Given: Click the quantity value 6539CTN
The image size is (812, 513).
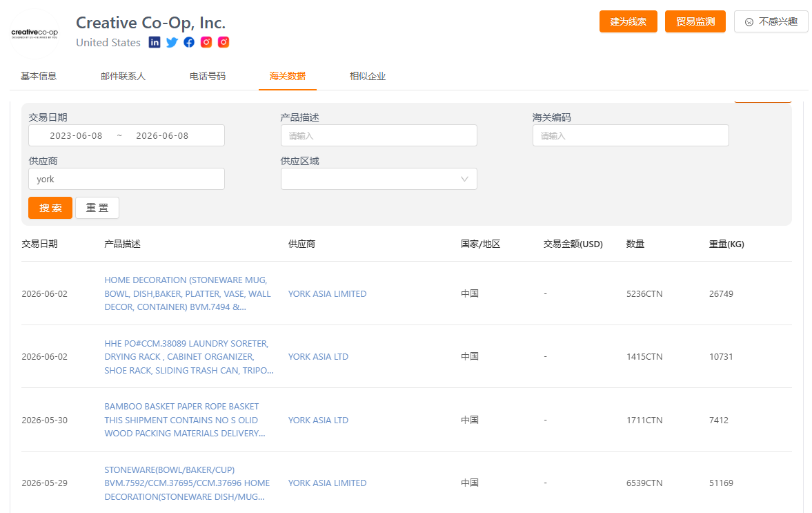Looking at the screenshot, I should (x=644, y=483).
